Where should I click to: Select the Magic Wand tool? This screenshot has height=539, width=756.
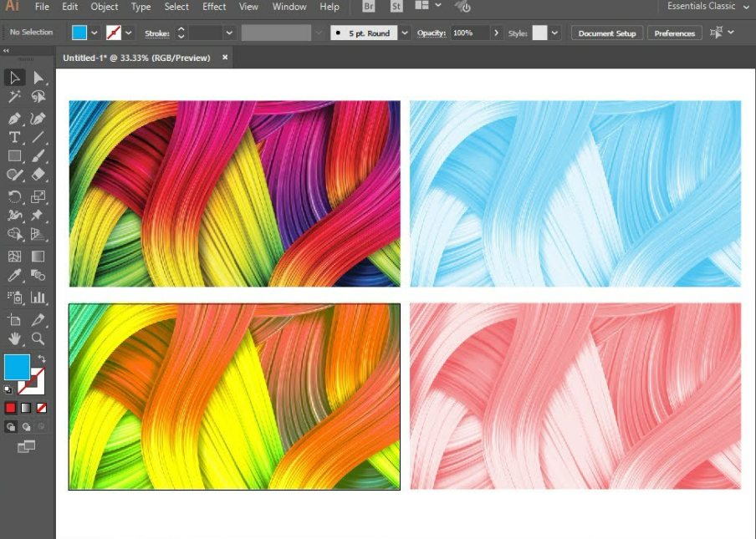[x=14, y=98]
